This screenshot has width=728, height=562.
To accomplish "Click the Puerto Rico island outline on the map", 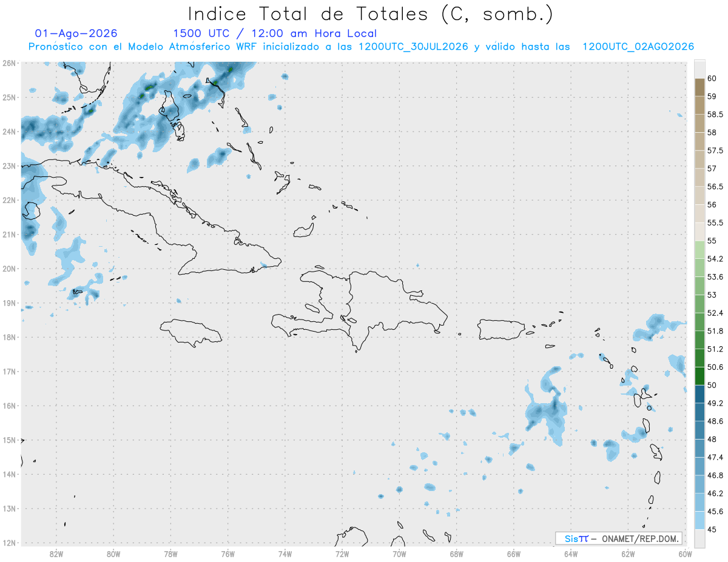I will 501,329.
